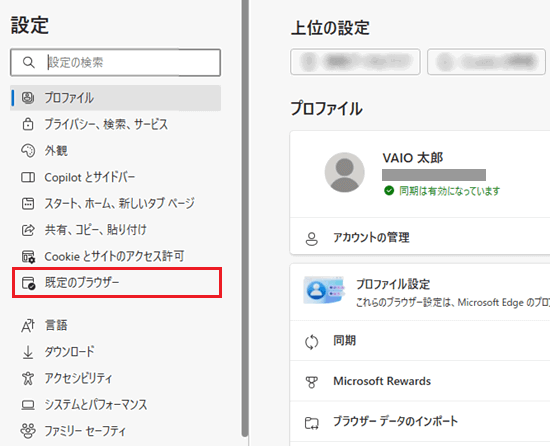Click the download arrow icon for ダウンロード
This screenshot has width=550, height=446.
[28, 352]
